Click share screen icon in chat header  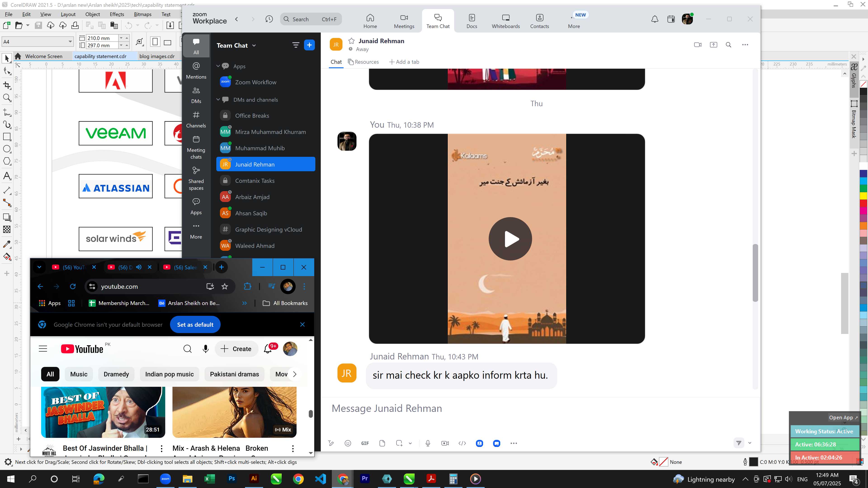pos(713,45)
